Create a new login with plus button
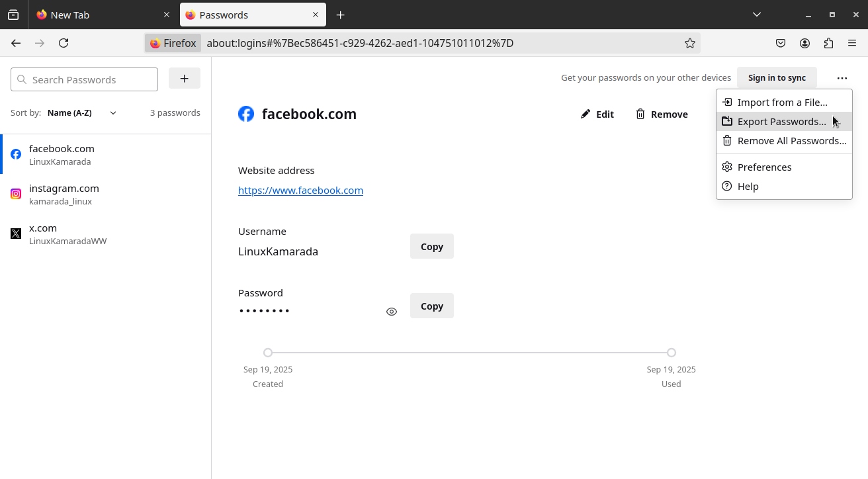 click(185, 78)
